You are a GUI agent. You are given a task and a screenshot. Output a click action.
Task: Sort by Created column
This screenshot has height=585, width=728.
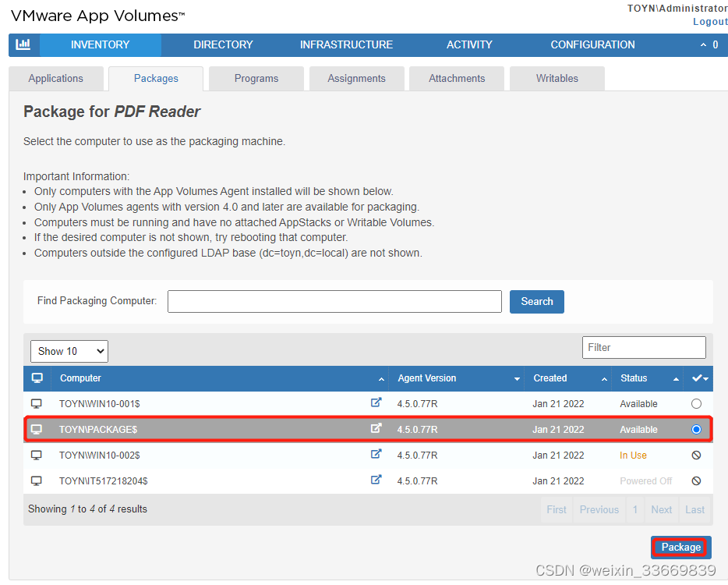click(567, 378)
